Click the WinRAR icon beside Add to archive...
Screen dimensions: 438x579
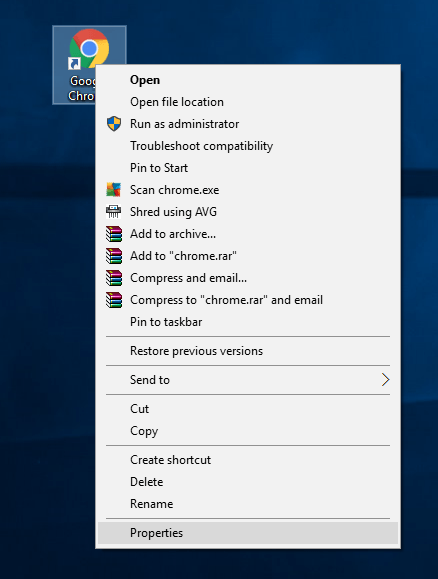pyautogui.click(x=114, y=234)
